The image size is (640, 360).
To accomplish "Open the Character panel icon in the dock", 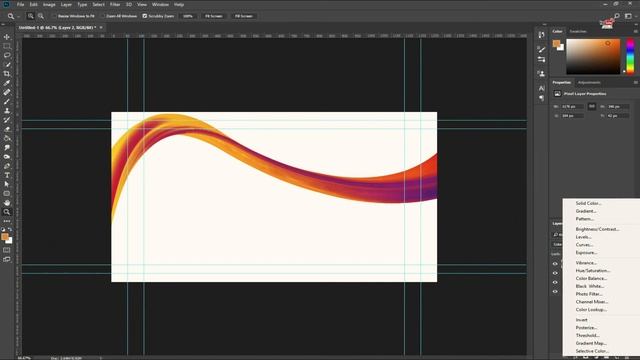I will (x=541, y=88).
